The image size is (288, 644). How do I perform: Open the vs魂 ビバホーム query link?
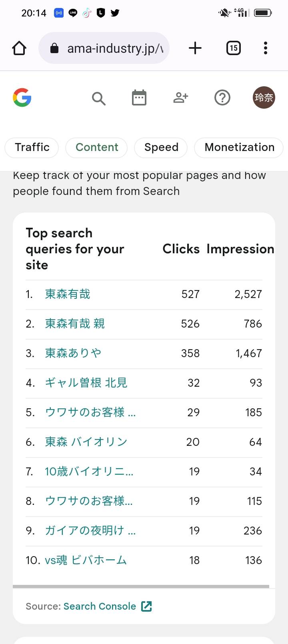(x=86, y=560)
